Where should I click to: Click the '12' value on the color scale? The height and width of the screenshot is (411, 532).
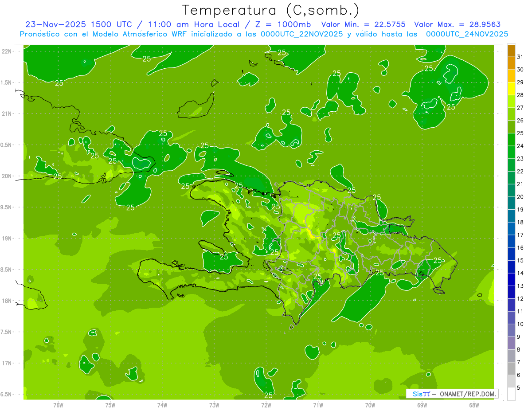point(520,298)
